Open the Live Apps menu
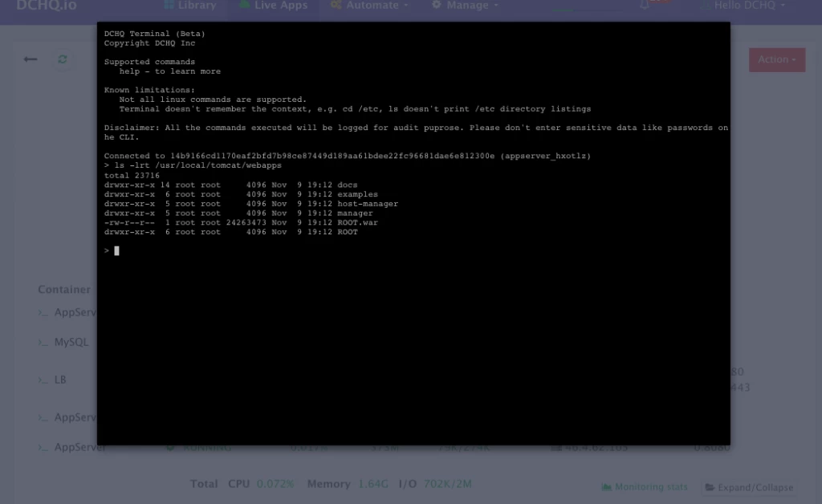The image size is (822, 504). pos(273,6)
